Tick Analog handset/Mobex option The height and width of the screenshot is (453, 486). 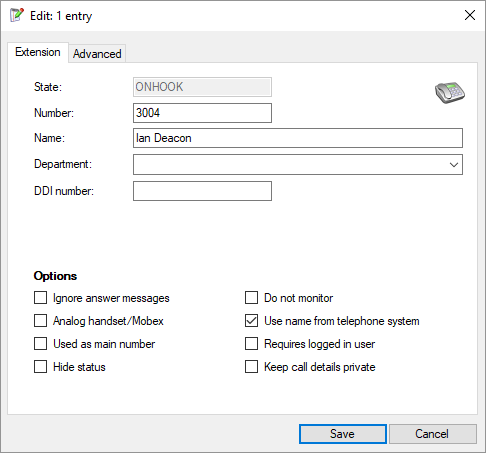(x=40, y=321)
